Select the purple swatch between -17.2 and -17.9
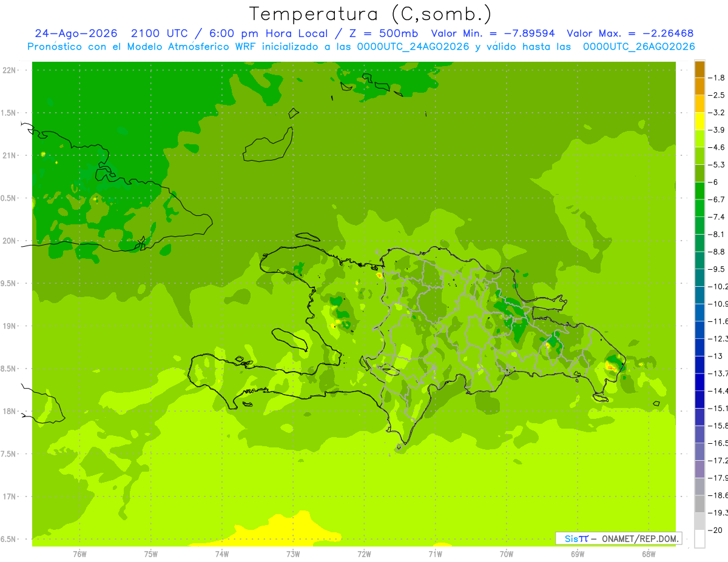 [x=699, y=469]
